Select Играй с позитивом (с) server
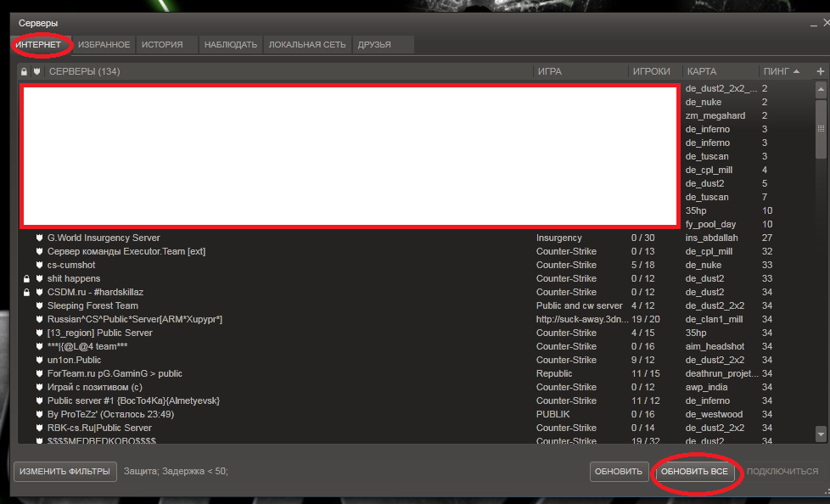 coord(416,387)
